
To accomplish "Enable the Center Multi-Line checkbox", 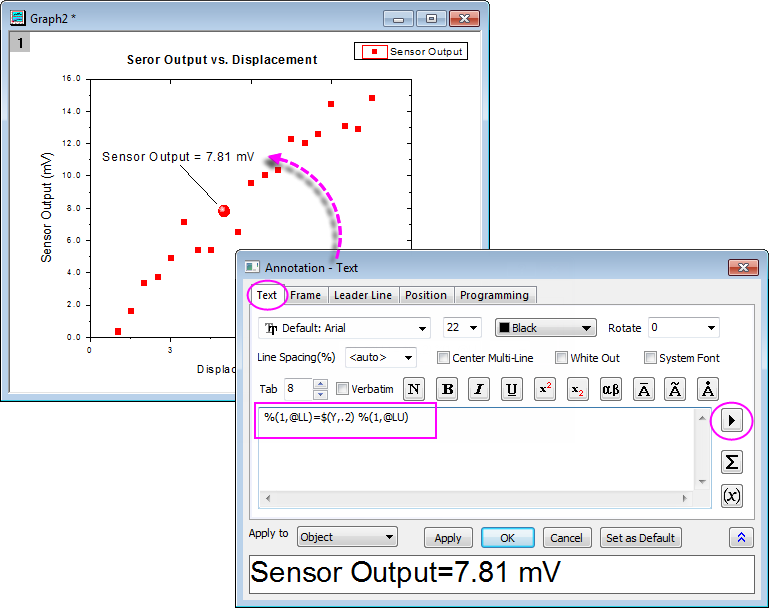I will (x=444, y=358).
